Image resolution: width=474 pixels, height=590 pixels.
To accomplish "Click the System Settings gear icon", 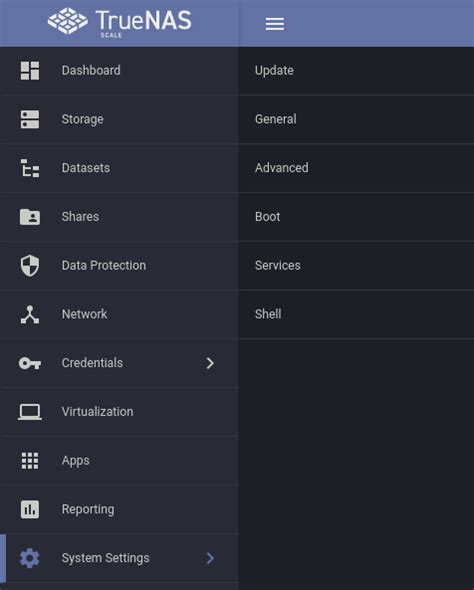I will 30,558.
